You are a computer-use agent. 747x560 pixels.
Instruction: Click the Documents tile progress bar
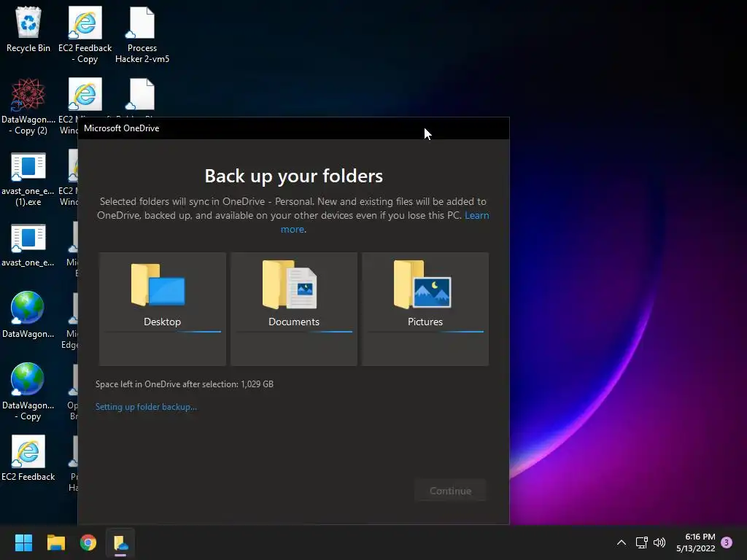294,332
